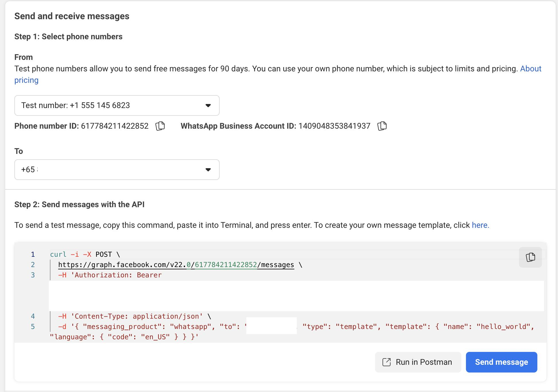The image size is (558, 392).
Task: Copy the Phone number ID value
Action: point(160,126)
